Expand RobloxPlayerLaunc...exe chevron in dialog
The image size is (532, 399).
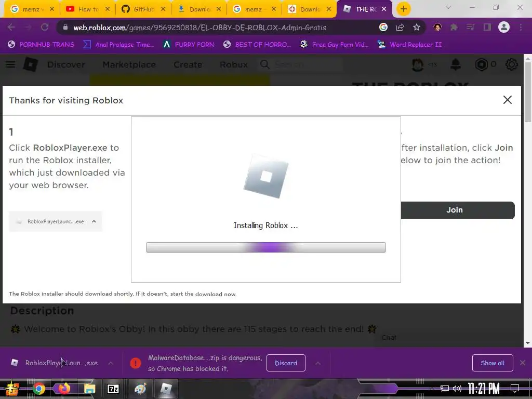pos(94,221)
